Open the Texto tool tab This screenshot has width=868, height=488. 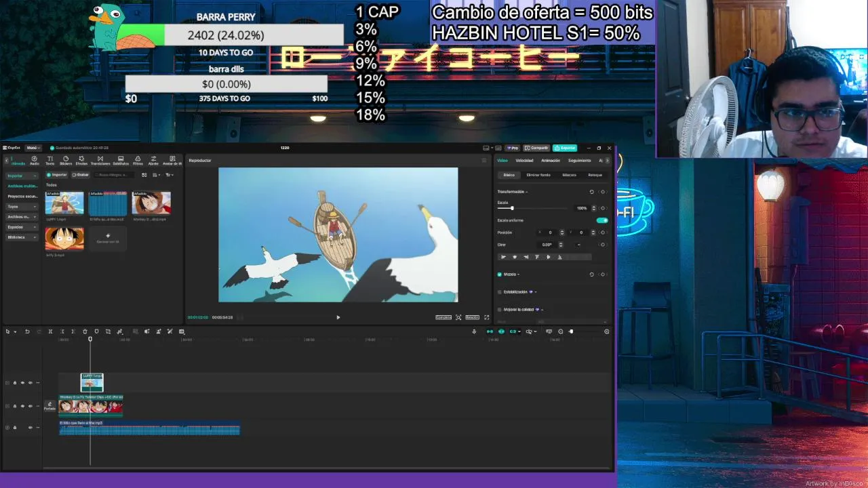50,161
